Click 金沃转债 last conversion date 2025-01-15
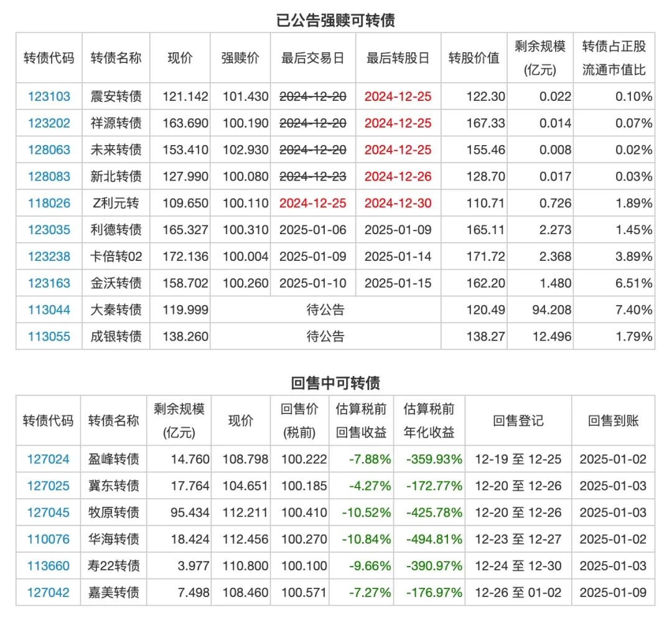 click(398, 283)
